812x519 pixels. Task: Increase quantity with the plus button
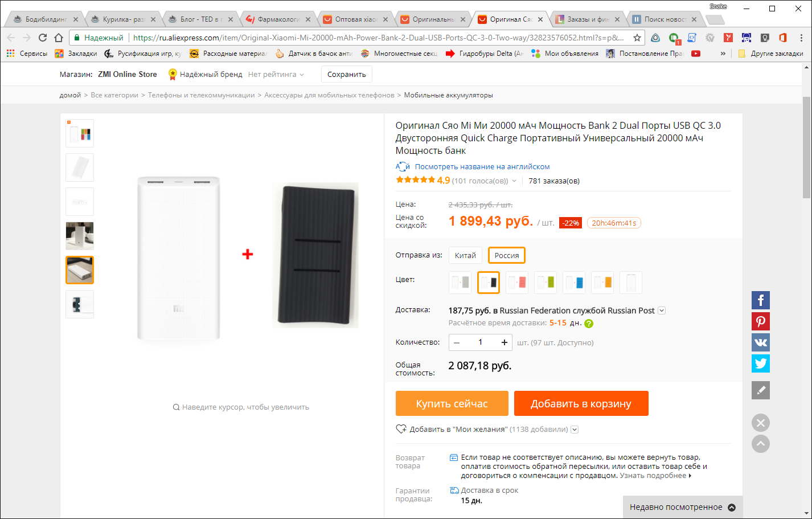tap(504, 342)
